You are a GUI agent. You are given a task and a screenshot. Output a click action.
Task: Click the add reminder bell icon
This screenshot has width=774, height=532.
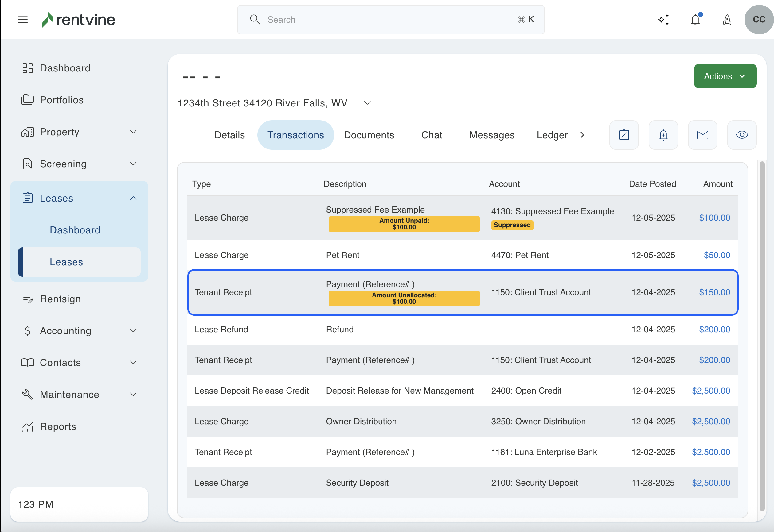coord(663,135)
